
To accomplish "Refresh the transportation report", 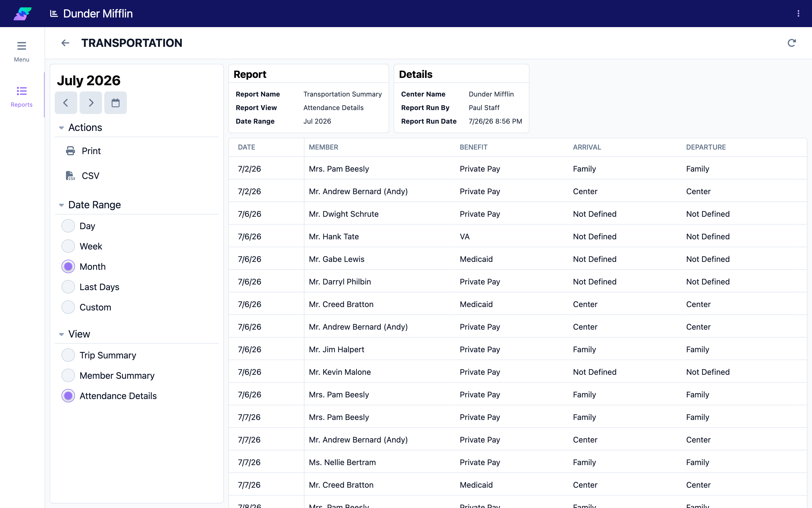I will point(791,43).
